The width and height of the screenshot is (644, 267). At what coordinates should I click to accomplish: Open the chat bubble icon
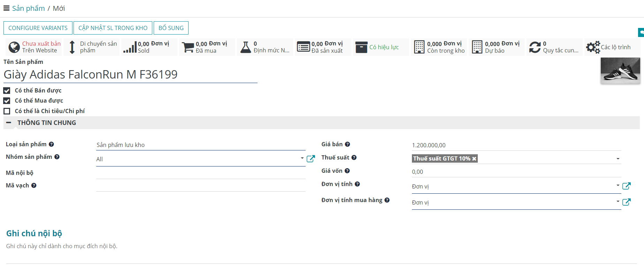click(641, 32)
